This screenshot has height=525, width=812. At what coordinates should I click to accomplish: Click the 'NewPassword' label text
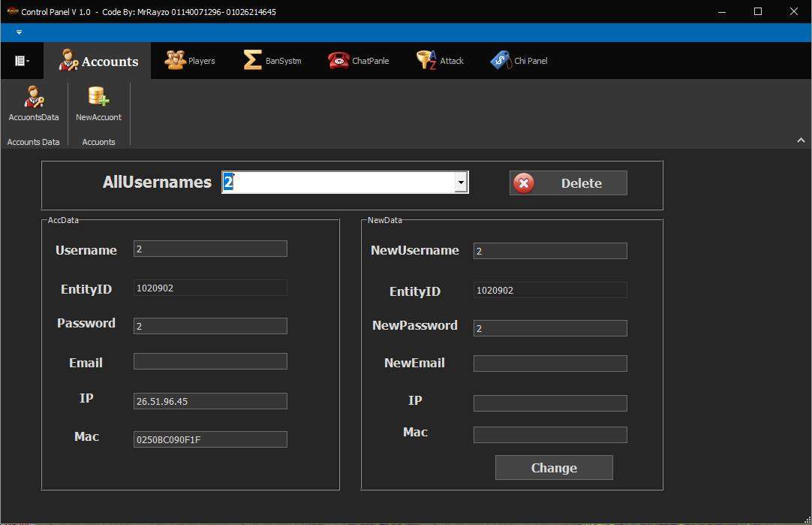[x=415, y=325]
